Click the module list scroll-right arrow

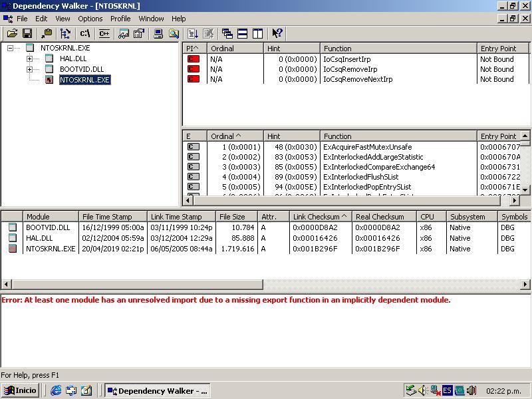point(525,284)
